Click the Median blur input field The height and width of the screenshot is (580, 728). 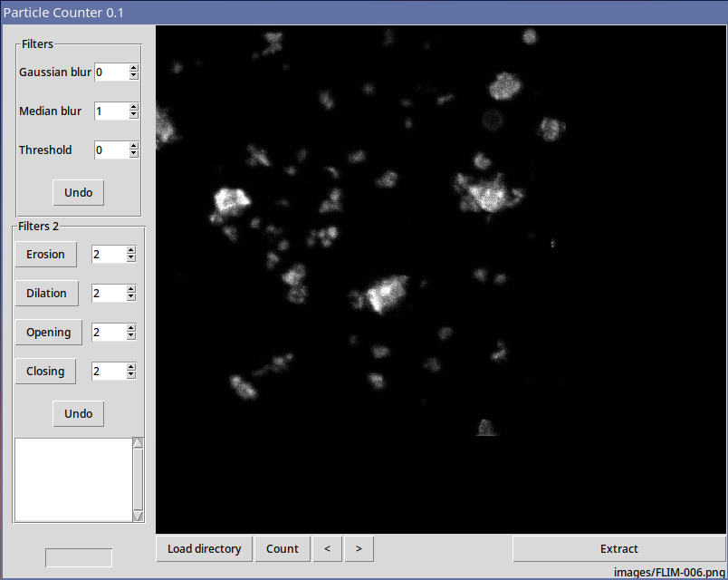(x=112, y=111)
